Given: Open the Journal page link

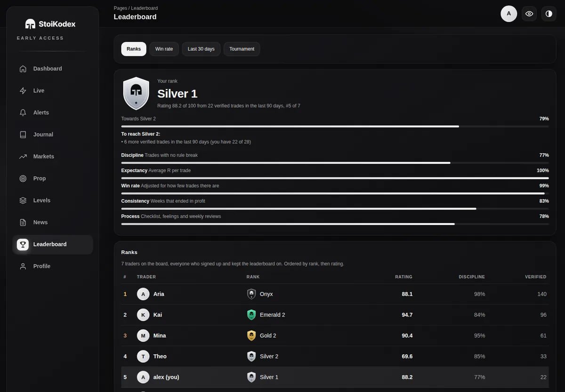Looking at the screenshot, I should click(x=53, y=135).
